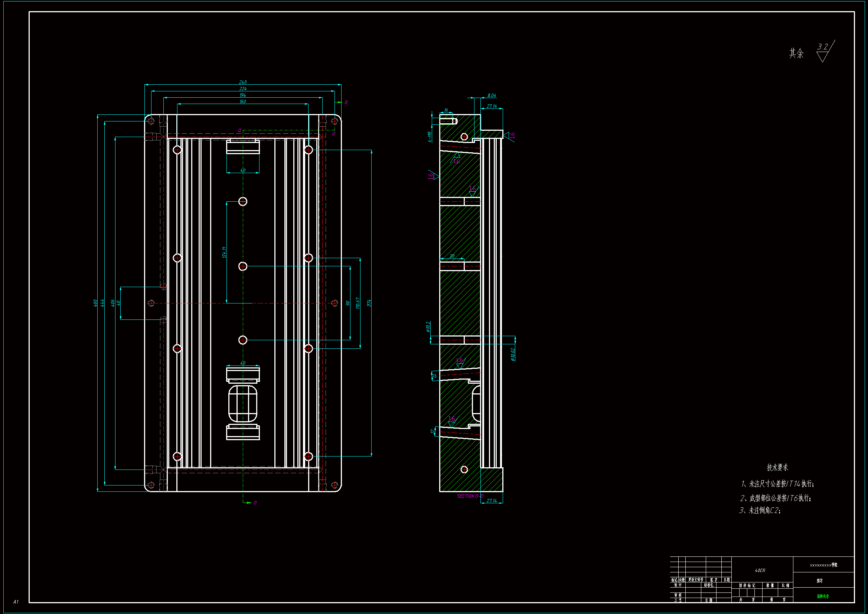Select the 未注尺寸公差按IT14执行 requirement line

point(777,484)
